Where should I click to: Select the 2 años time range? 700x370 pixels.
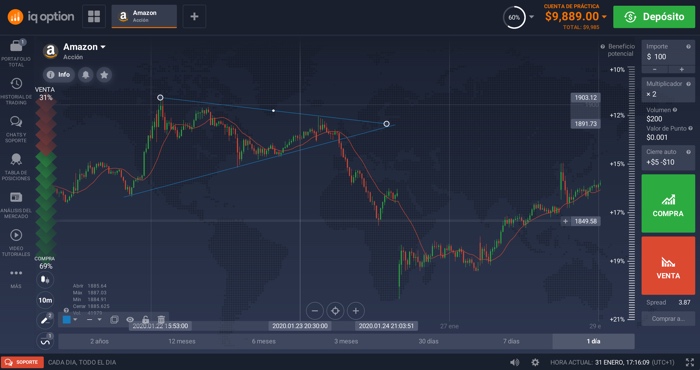99,341
